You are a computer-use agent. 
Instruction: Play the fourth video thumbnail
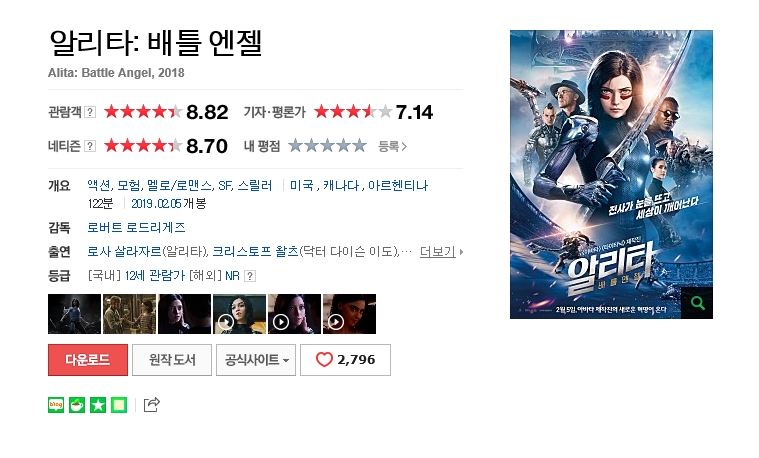point(240,314)
